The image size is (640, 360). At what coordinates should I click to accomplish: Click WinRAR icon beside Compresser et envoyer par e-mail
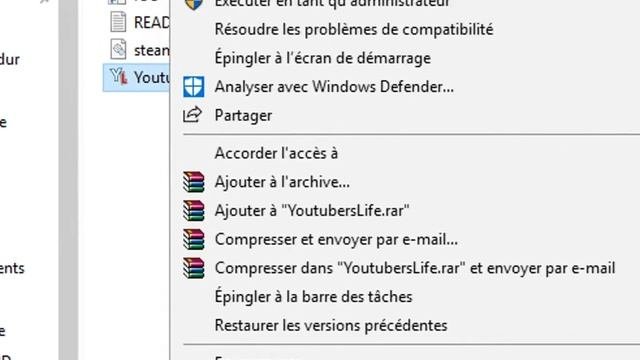tap(193, 239)
